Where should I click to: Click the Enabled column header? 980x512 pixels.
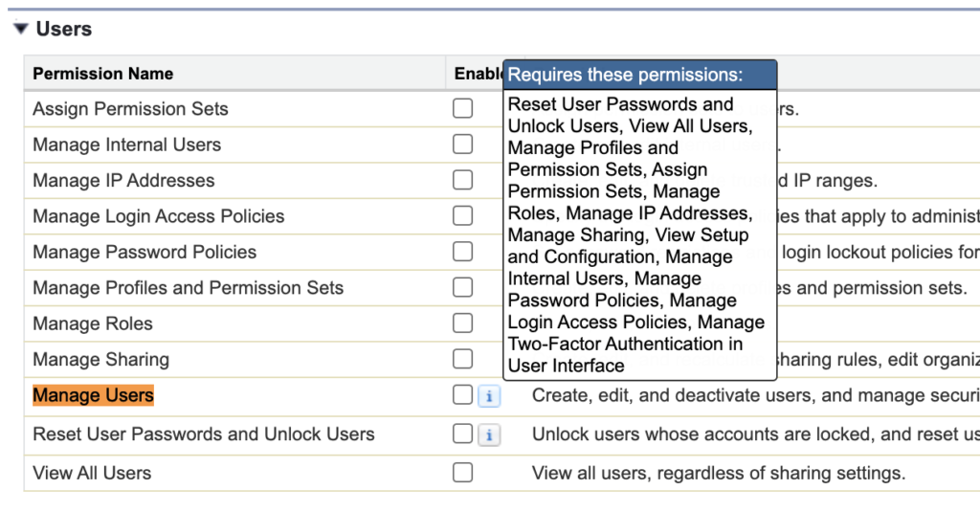pyautogui.click(x=478, y=74)
